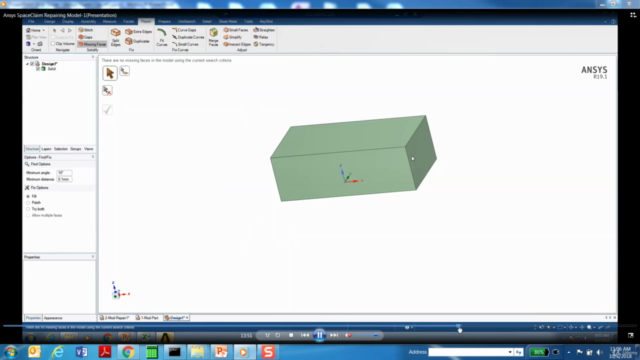The image size is (640, 360).
Task: Click the Merge Faces tool
Action: [213, 37]
